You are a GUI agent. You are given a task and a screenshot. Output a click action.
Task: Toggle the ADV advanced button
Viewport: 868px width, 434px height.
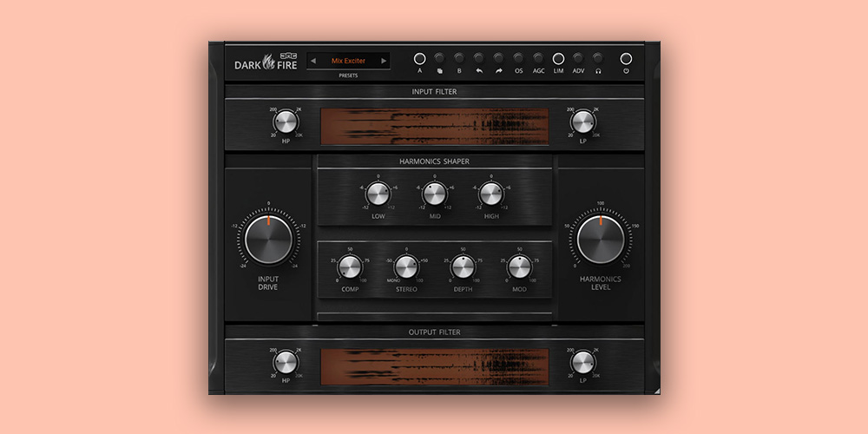tap(578, 57)
